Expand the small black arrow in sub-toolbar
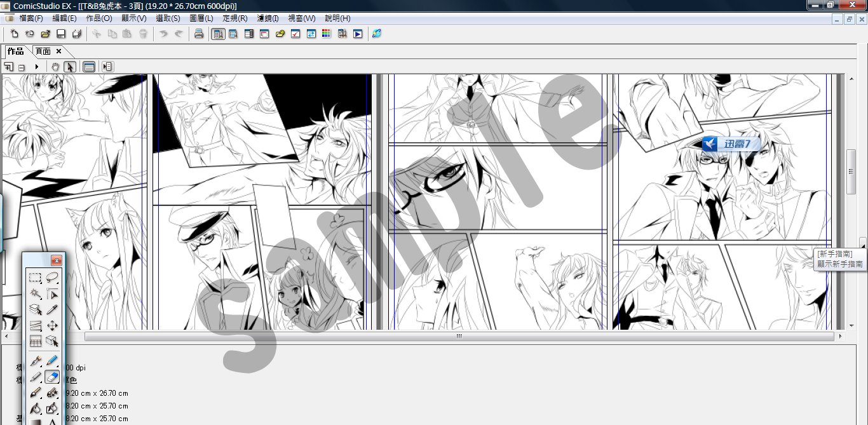The image size is (868, 425). pyautogui.click(x=37, y=67)
